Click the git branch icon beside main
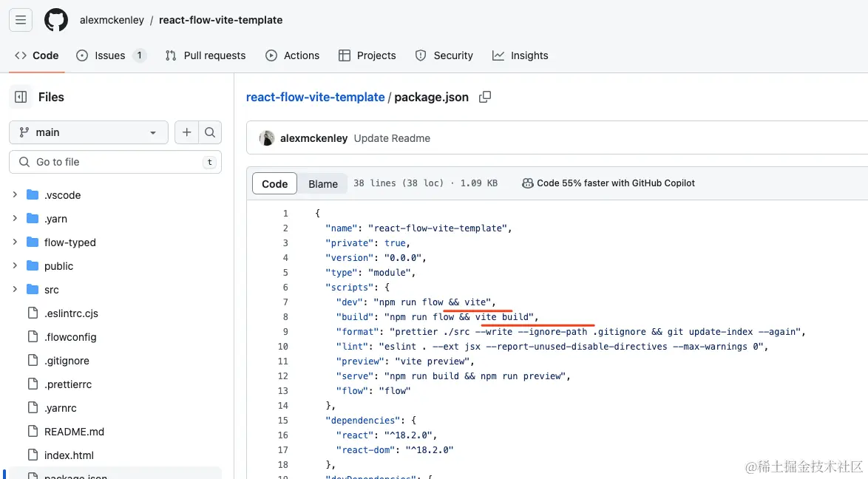The image size is (868, 479). (x=24, y=132)
